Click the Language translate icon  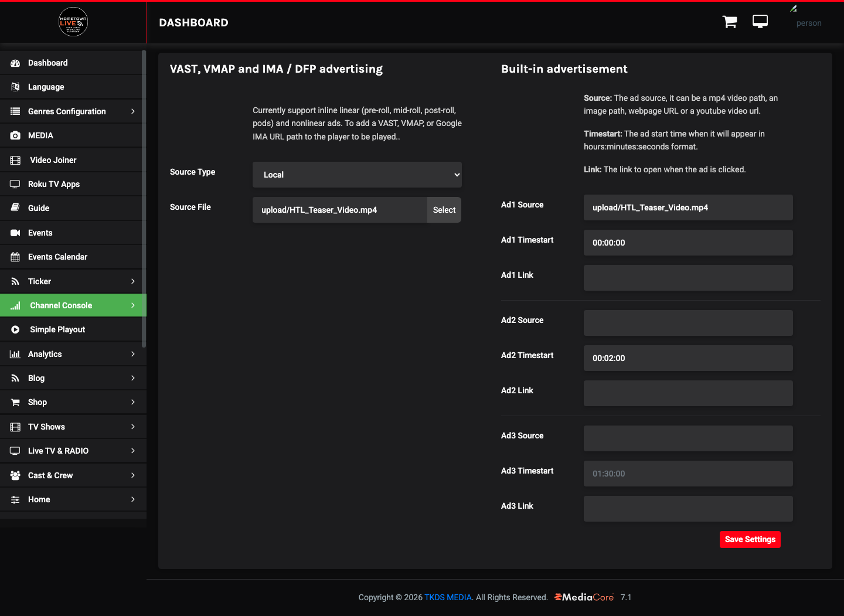15,87
